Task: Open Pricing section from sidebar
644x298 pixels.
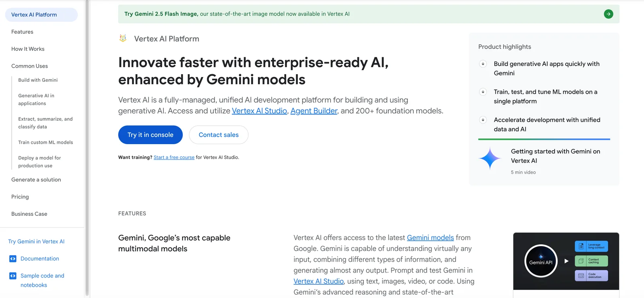Action: 20,197
